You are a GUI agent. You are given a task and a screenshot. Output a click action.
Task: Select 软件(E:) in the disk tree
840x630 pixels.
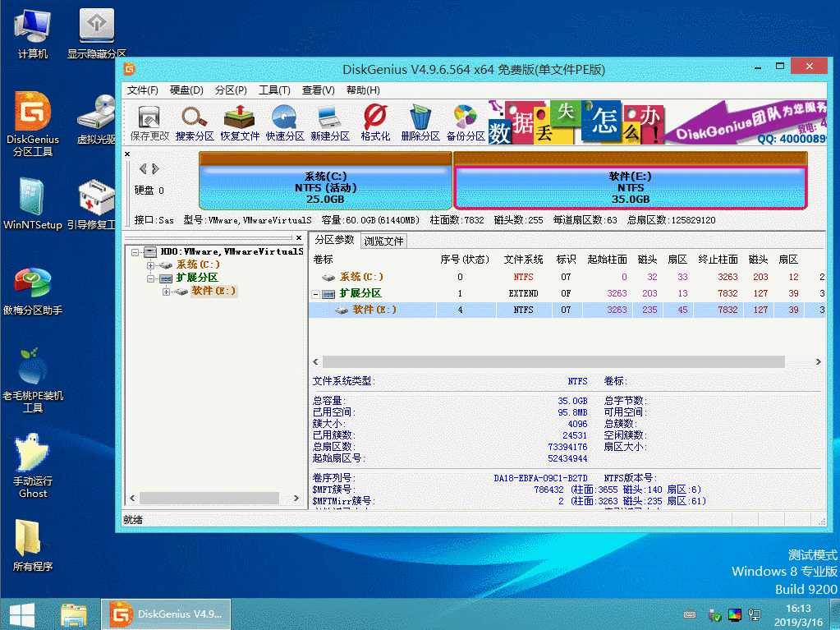213,291
